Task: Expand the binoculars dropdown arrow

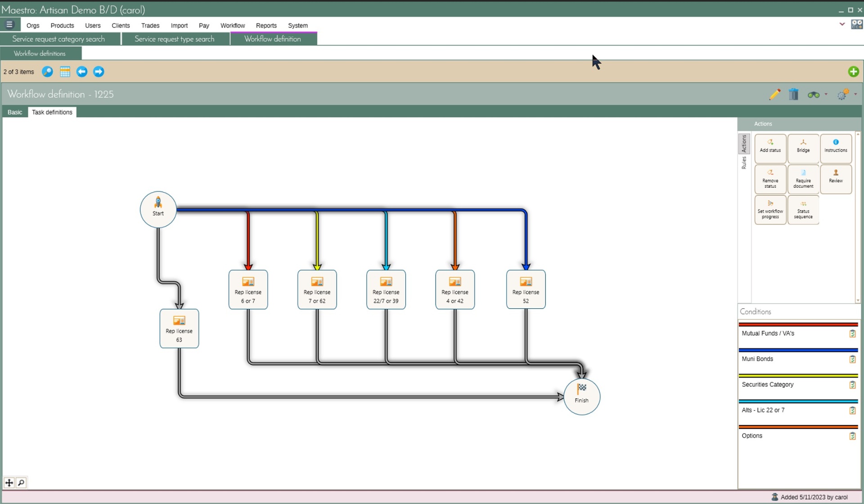Action: [x=826, y=94]
